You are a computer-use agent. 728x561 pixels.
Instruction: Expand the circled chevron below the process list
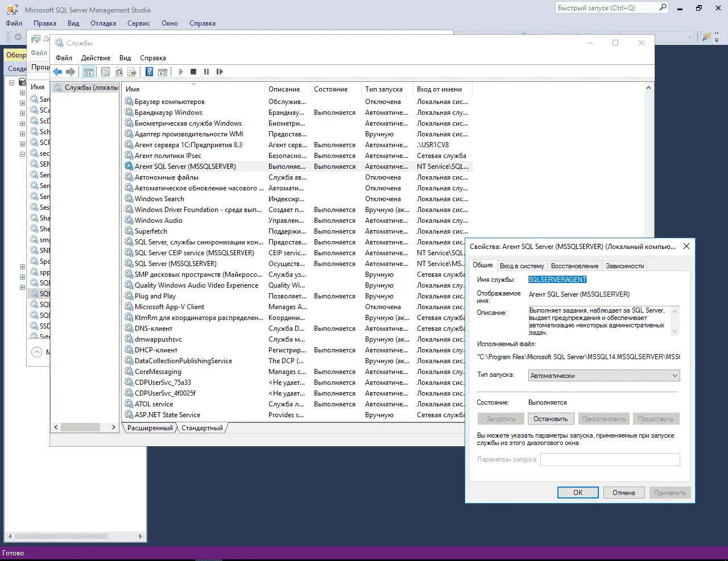[37, 352]
